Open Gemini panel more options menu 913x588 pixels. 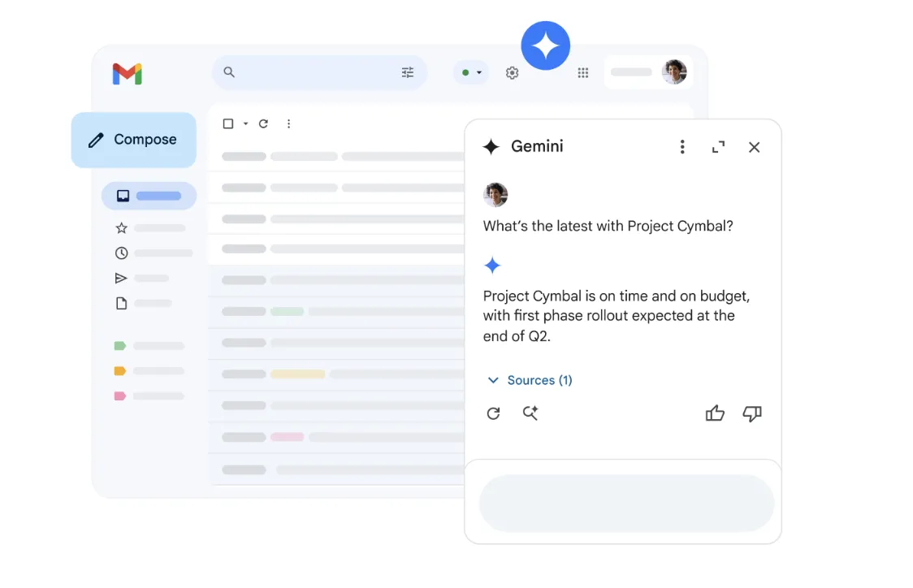click(682, 147)
